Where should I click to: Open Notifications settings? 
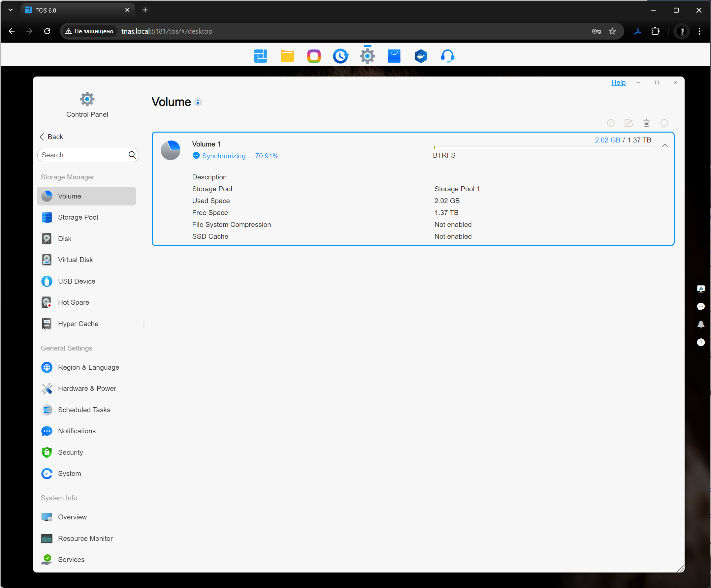coord(86,431)
